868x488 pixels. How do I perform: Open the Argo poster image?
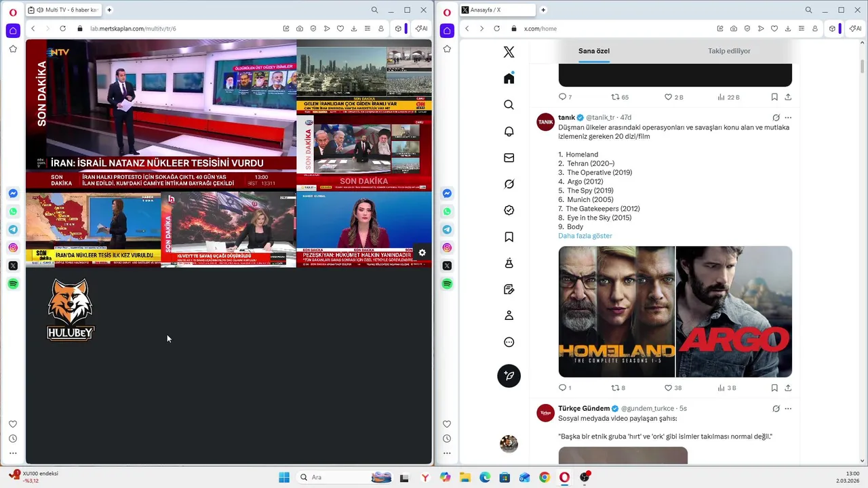(x=734, y=312)
